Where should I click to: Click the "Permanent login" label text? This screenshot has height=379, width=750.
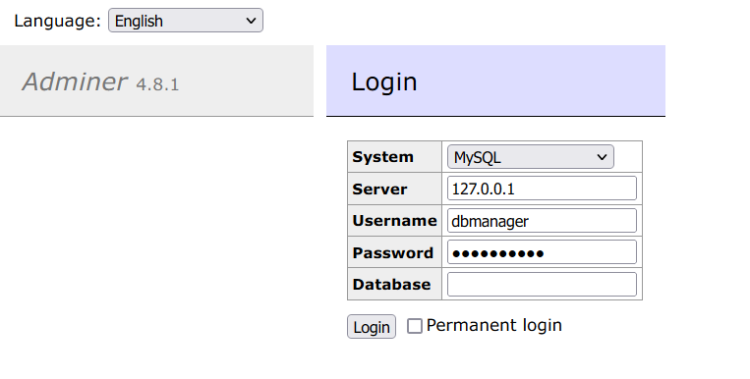[494, 325]
